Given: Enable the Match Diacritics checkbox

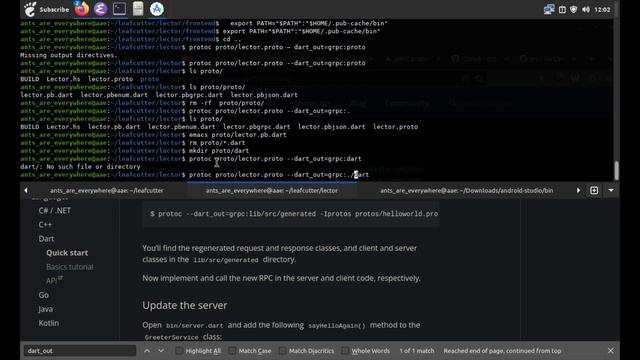Looking at the screenshot, I should coord(282,351).
